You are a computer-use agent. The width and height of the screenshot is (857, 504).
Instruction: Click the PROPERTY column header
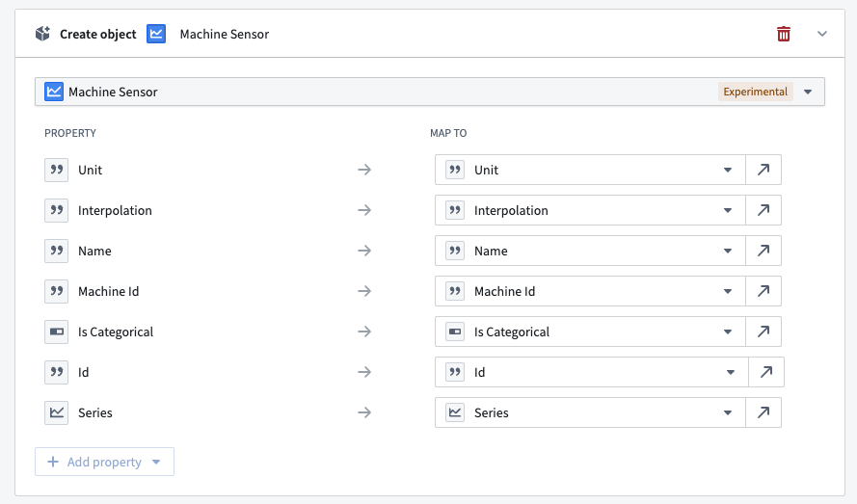pos(70,133)
